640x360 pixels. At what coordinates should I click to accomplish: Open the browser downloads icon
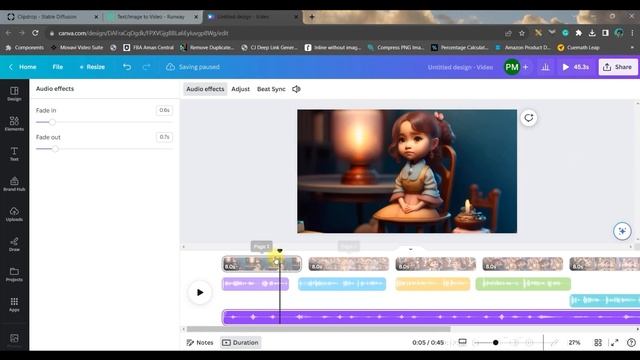click(592, 33)
